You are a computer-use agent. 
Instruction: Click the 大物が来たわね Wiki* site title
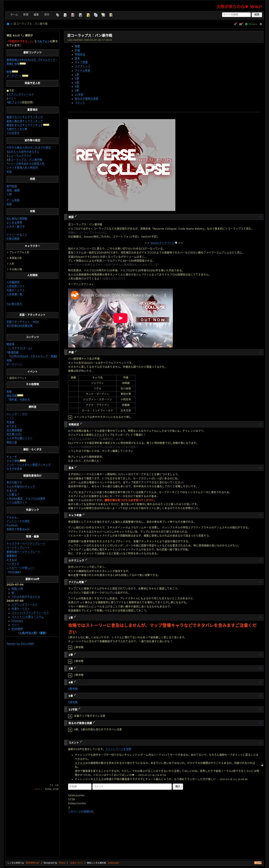pos(239,7)
